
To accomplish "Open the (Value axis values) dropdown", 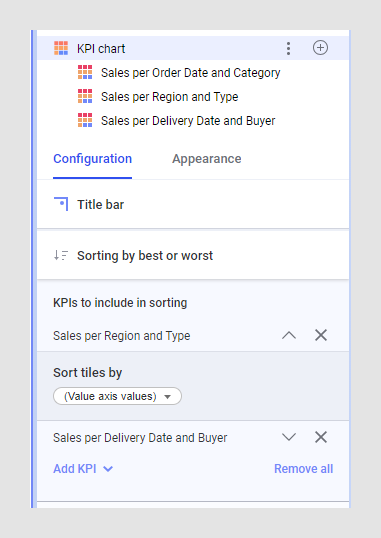I will [x=117, y=396].
